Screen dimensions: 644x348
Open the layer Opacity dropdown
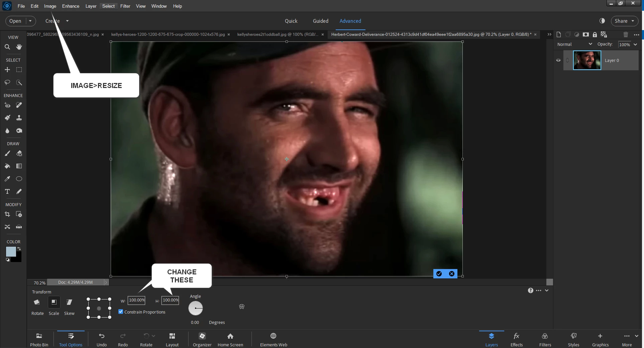pyautogui.click(x=635, y=44)
